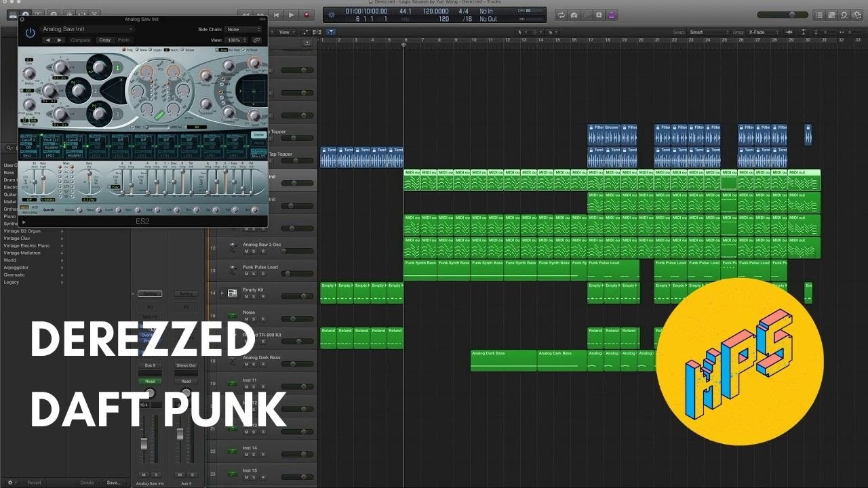Image resolution: width=868 pixels, height=488 pixels.
Task: Open the Note Pad icon
Action: (831, 14)
